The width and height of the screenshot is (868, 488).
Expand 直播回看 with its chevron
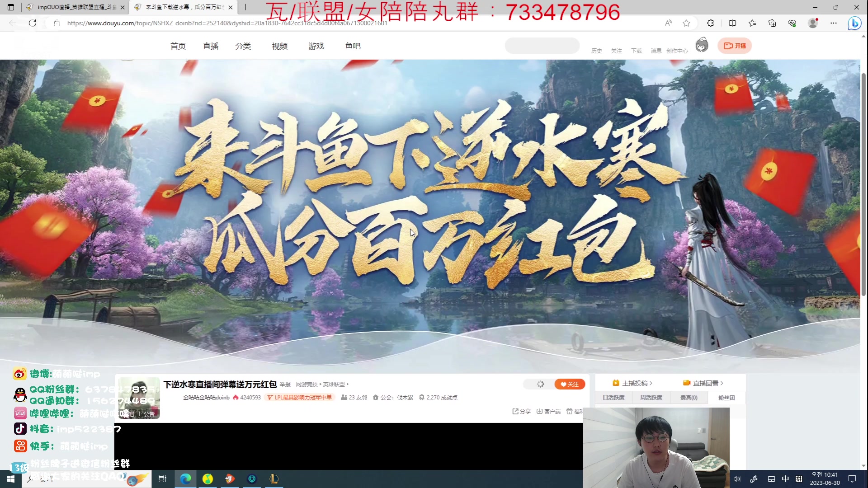point(722,384)
